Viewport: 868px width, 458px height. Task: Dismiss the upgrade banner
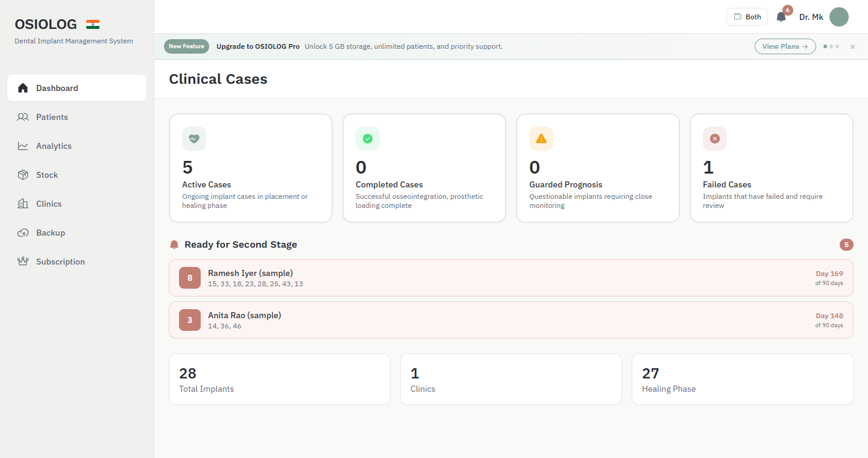[852, 46]
